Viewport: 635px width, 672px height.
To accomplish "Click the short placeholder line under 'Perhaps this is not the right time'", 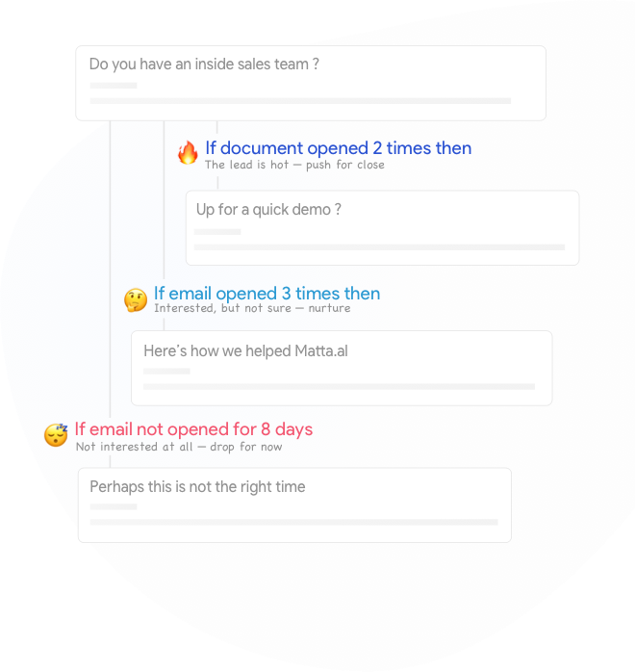I will click(x=114, y=506).
